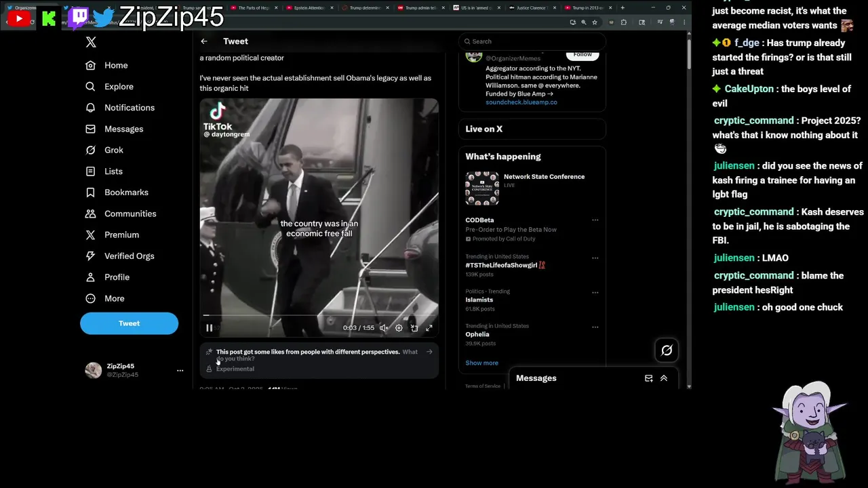Viewport: 868px width, 488px height.
Task: Expand video to fullscreen
Action: [429, 328]
